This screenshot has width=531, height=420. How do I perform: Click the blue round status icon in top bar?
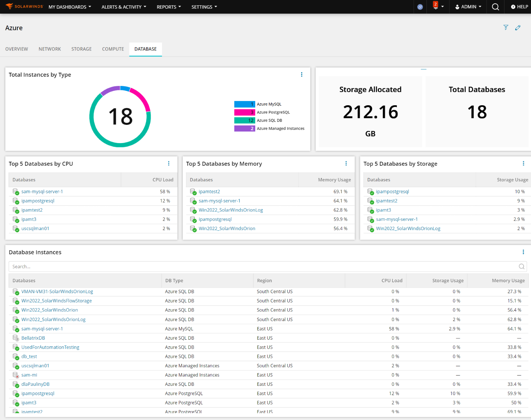coord(420,7)
